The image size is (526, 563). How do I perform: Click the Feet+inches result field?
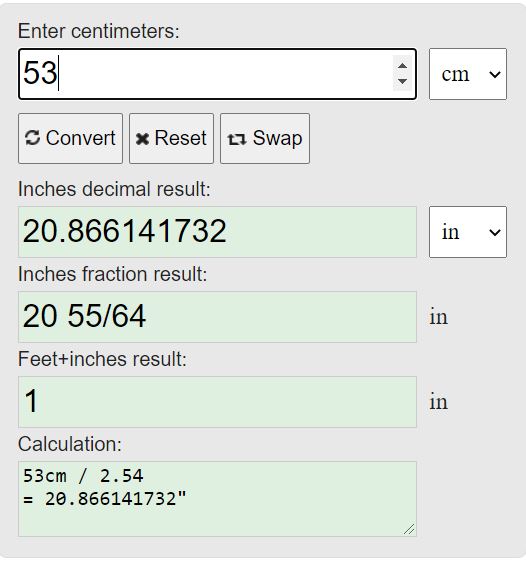coord(217,402)
